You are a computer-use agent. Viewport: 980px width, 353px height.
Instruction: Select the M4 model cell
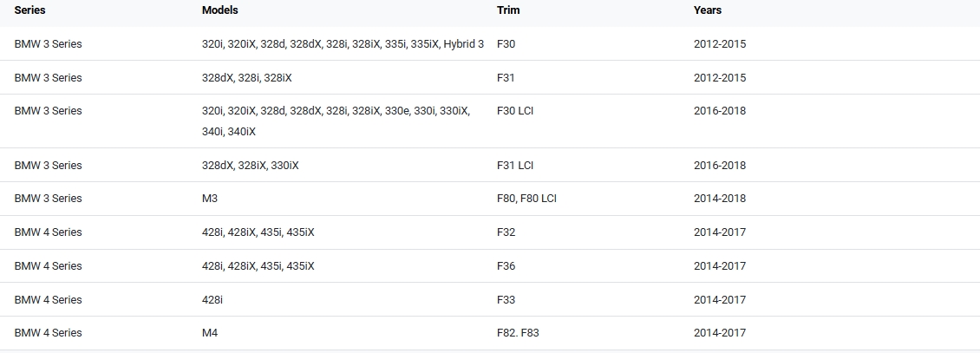click(x=210, y=333)
